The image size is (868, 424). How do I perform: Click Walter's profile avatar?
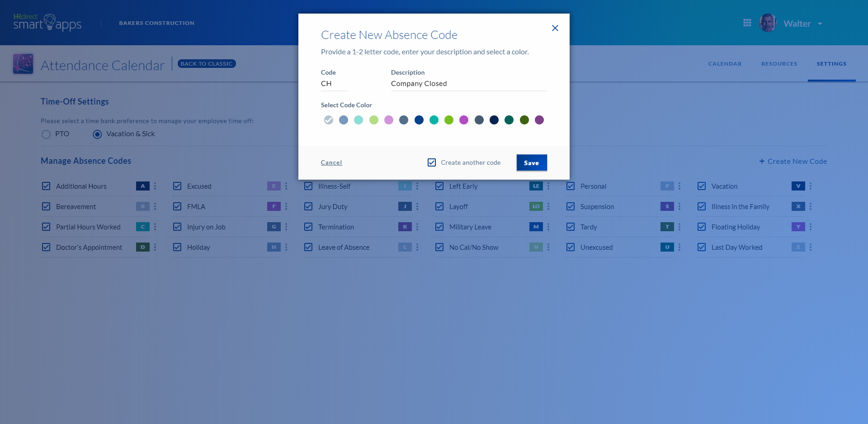[768, 23]
